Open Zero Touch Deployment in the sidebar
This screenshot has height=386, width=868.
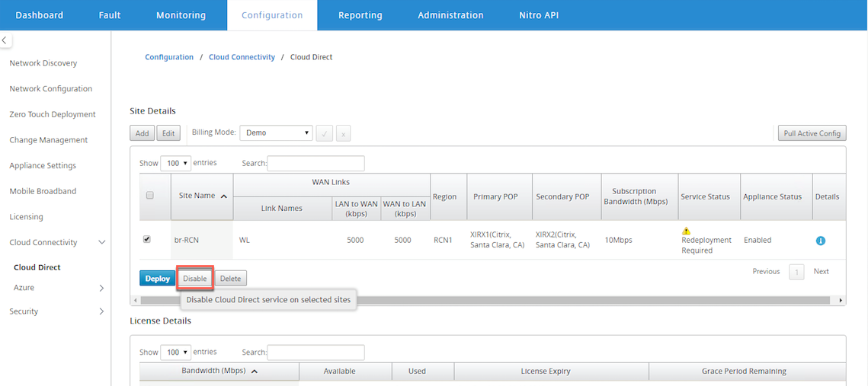pyautogui.click(x=53, y=114)
